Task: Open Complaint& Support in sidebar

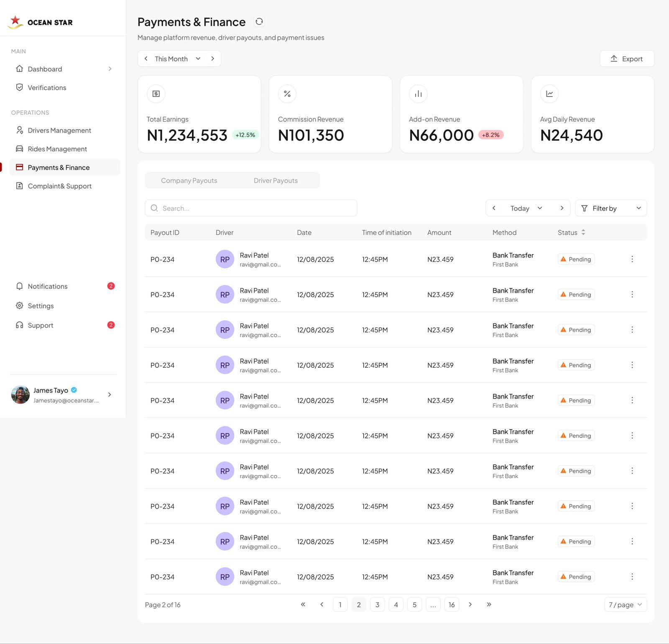Action: click(x=65, y=186)
